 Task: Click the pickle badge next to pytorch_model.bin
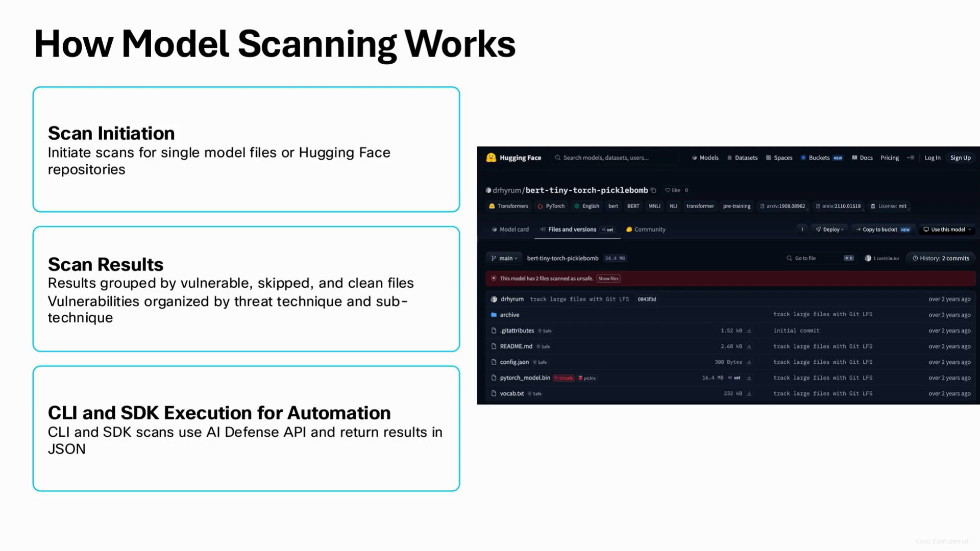(587, 378)
